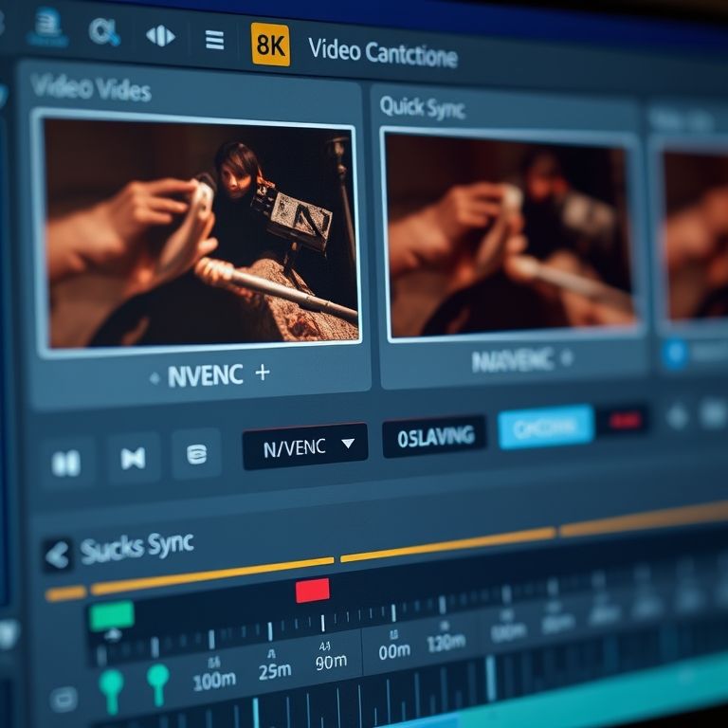This screenshot has height=728, width=728.
Task: Click the plus icon beside NVENC label
Action: tap(263, 372)
